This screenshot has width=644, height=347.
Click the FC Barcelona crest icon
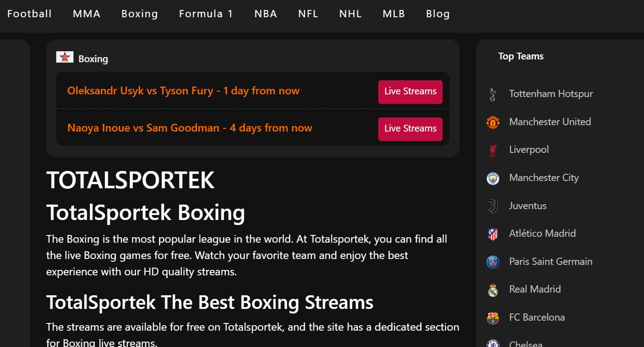(493, 318)
